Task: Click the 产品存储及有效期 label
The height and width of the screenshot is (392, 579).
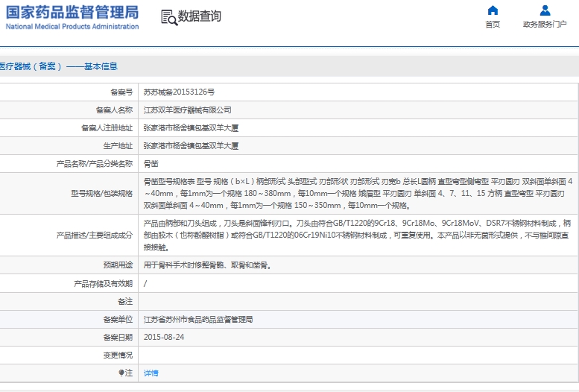Action: tap(103, 283)
